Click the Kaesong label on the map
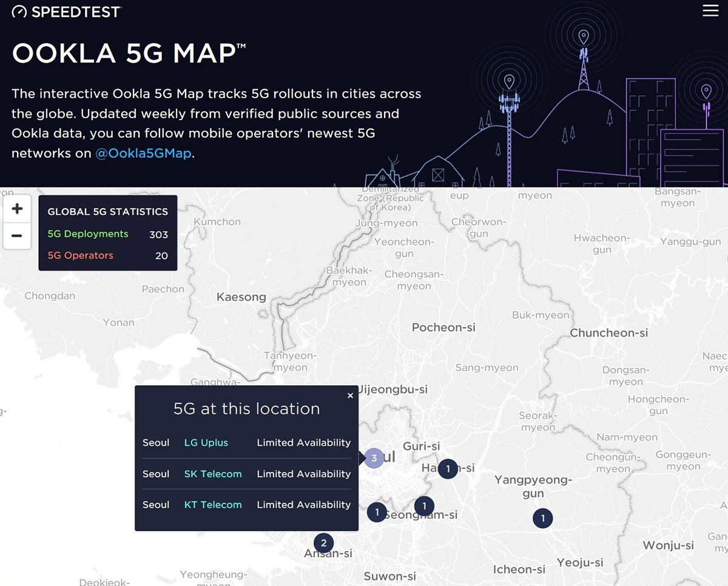 pyautogui.click(x=241, y=297)
